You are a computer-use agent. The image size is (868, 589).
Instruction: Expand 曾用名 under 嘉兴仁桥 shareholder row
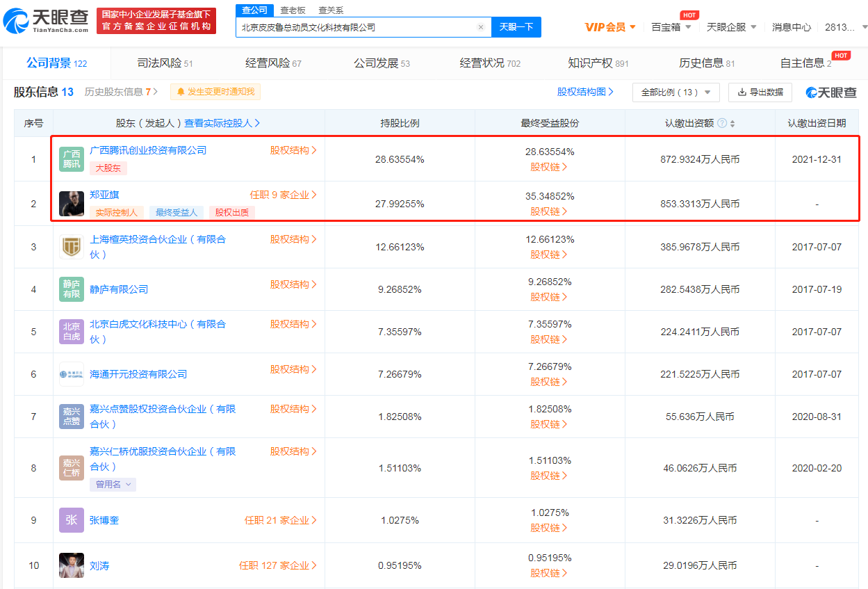(113, 484)
